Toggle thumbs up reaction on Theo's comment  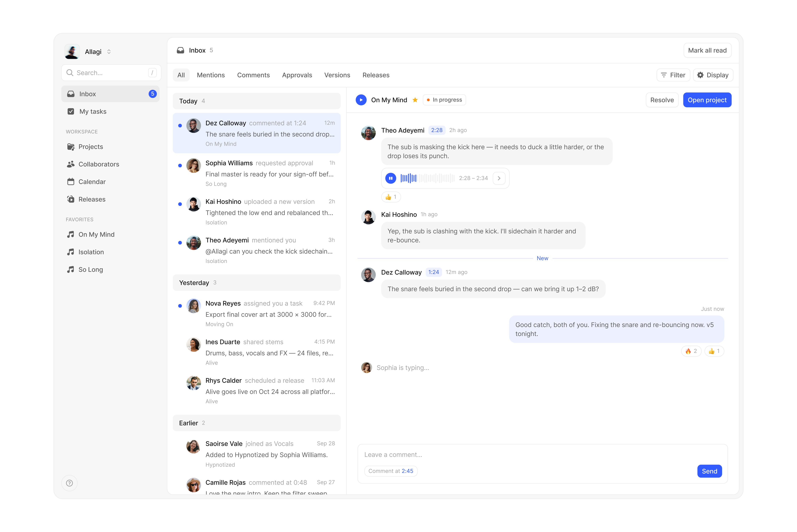pyautogui.click(x=391, y=197)
